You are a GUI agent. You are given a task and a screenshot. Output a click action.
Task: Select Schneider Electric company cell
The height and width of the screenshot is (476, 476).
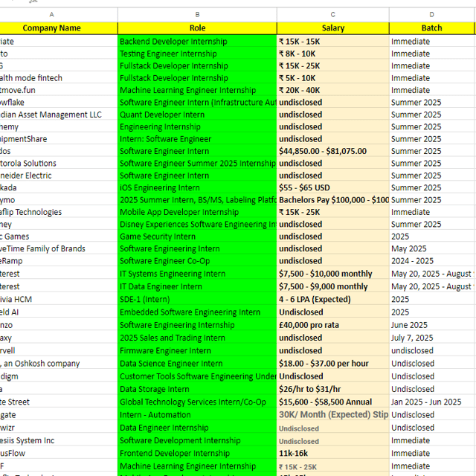(x=59, y=176)
